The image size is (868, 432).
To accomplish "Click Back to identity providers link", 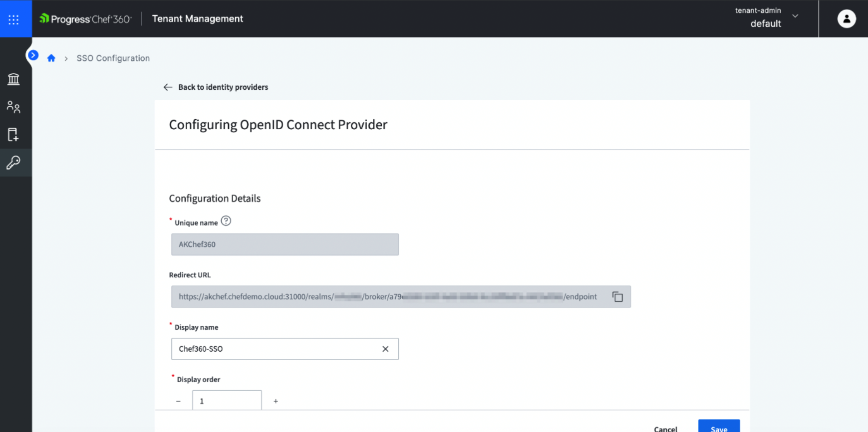I will [x=223, y=87].
